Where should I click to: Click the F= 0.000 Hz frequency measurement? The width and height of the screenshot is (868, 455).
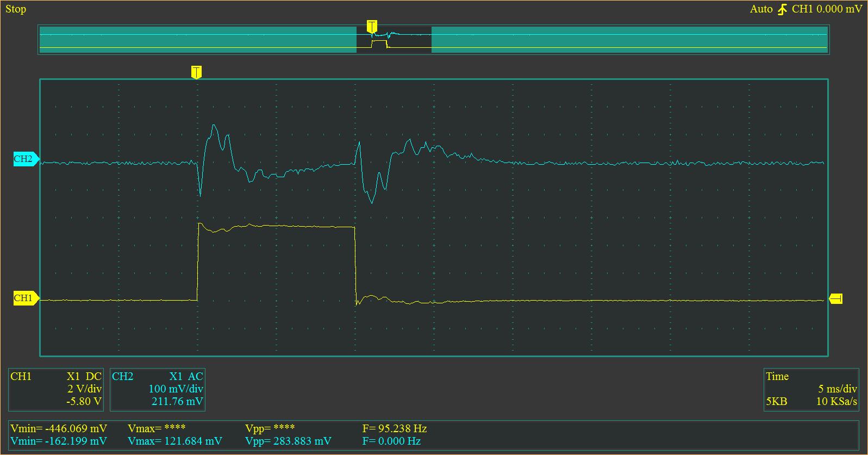391,441
